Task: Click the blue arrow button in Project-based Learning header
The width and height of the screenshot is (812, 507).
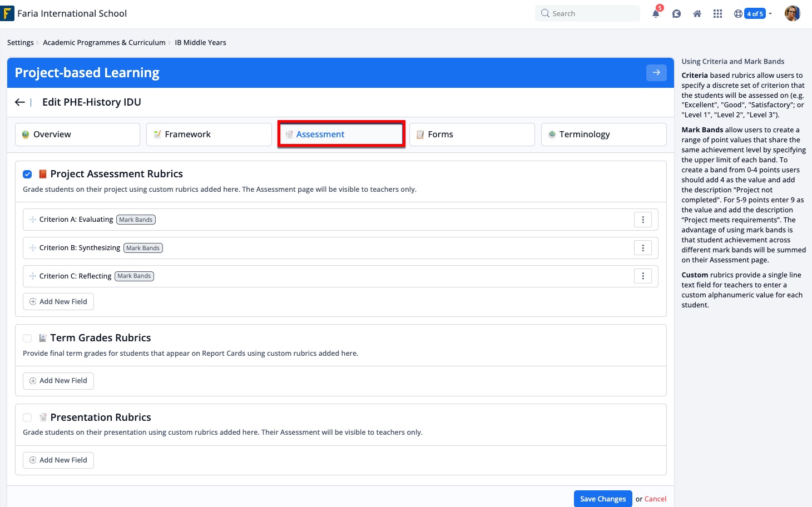Action: 656,72
